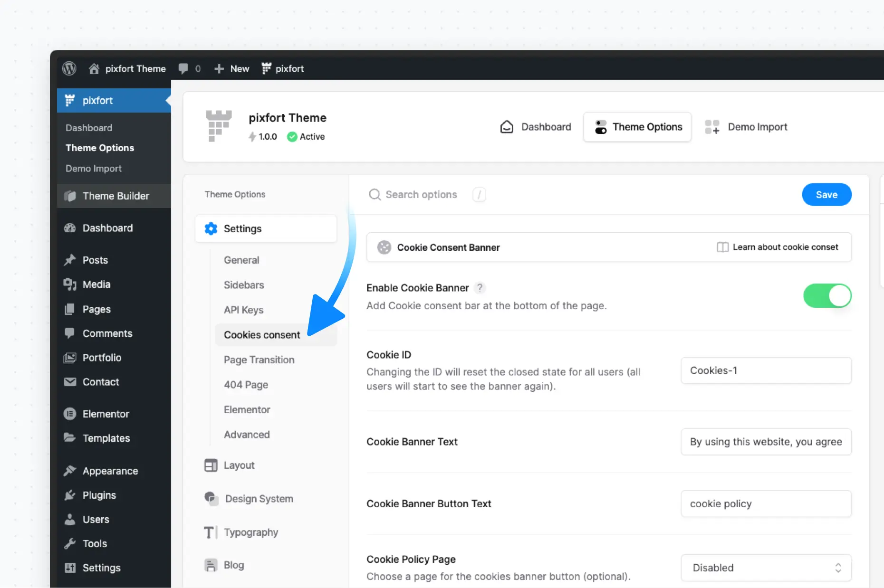The height and width of the screenshot is (588, 884).
Task: Open Sidebars settings section
Action: click(244, 285)
